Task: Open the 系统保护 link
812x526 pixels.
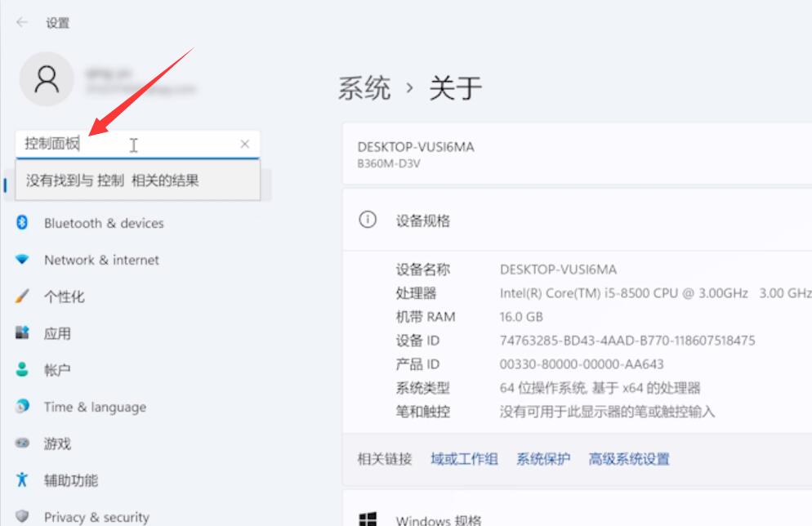Action: 543,459
